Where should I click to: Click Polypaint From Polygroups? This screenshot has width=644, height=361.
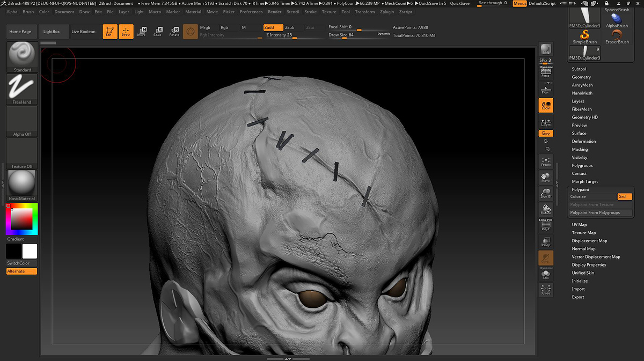(x=595, y=213)
